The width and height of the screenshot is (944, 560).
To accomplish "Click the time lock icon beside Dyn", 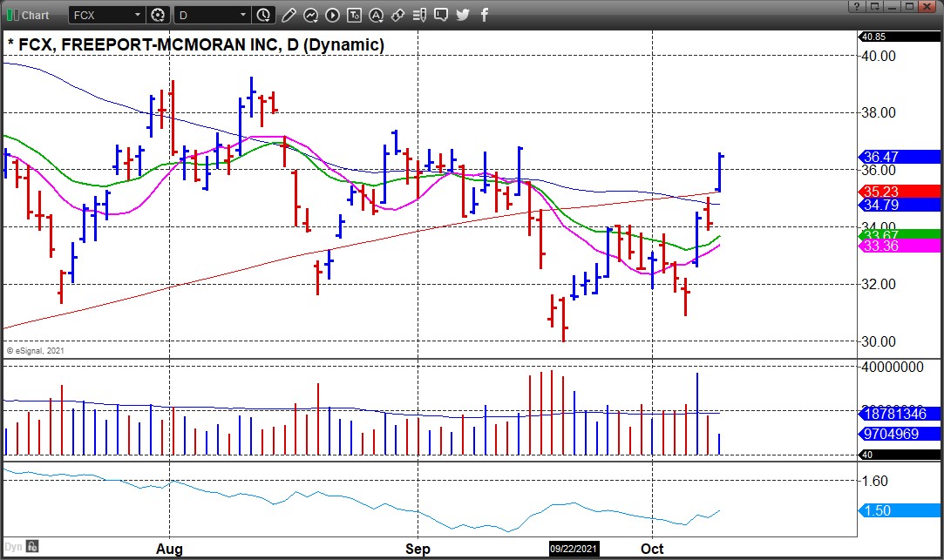I will point(32,547).
